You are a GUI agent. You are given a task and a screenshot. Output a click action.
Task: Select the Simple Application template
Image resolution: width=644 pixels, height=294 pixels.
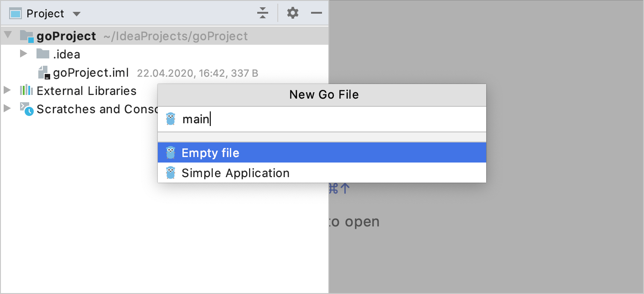[x=235, y=173]
